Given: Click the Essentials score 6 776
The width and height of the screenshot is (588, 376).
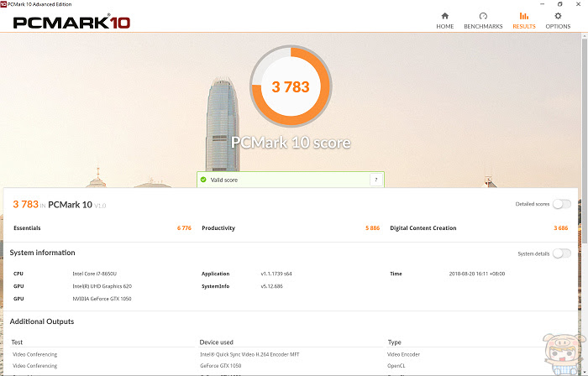Looking at the screenshot, I should click(x=184, y=228).
